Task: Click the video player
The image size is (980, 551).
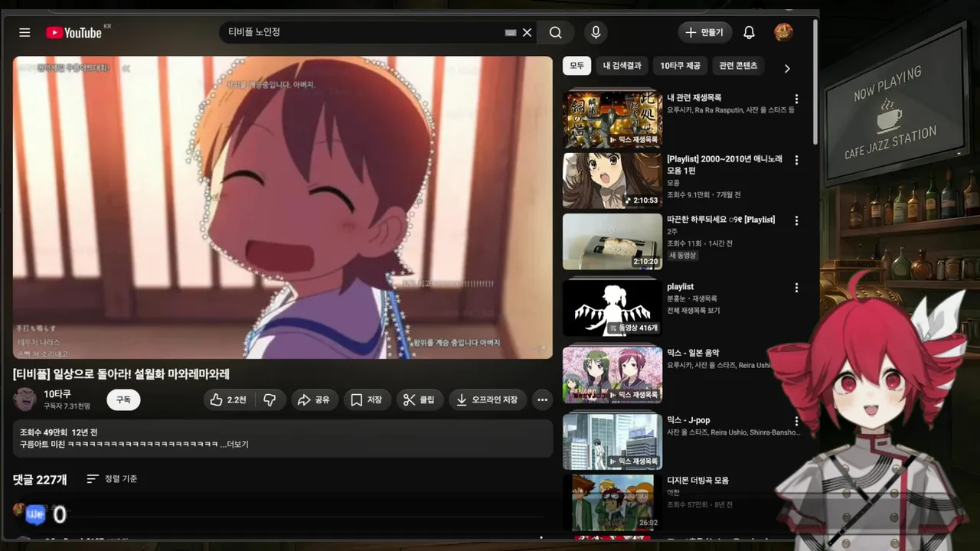Action: [x=283, y=207]
